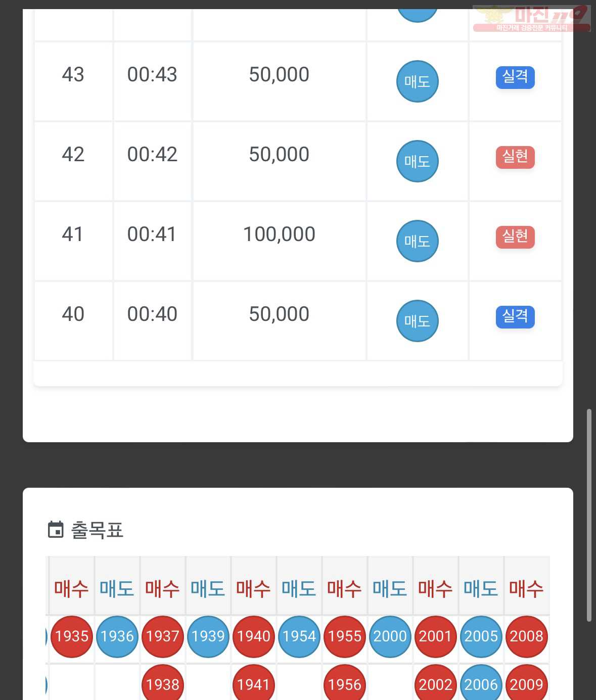Click the 실현 badge in row 41

click(515, 237)
